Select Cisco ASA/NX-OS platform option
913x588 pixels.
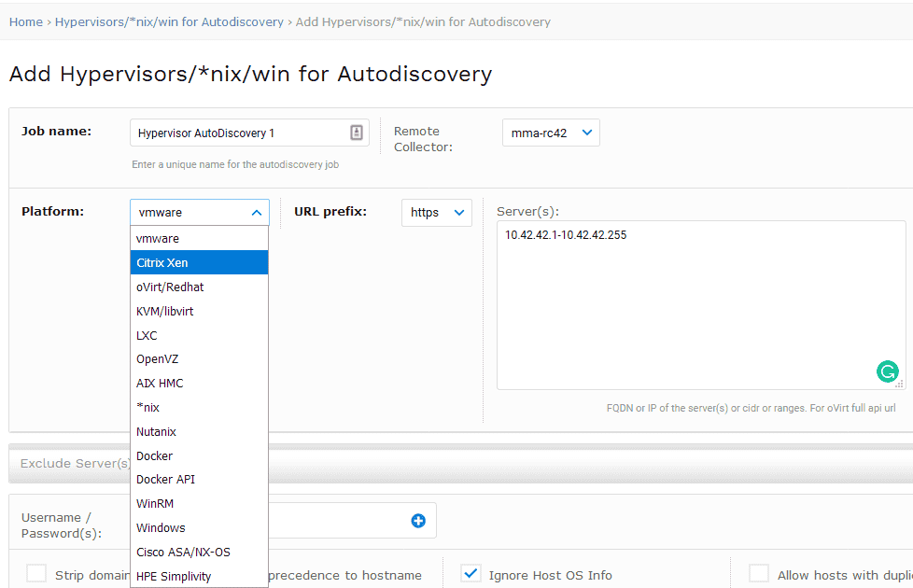[199, 552]
